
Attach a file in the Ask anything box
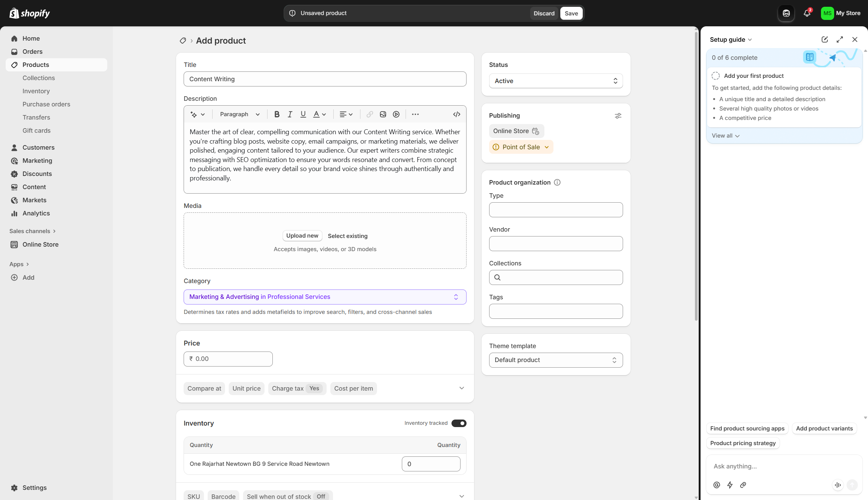(743, 485)
